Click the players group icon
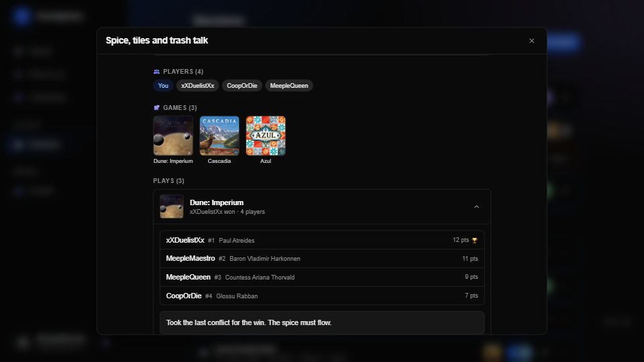Screen dimensions: 644x362 point(156,72)
